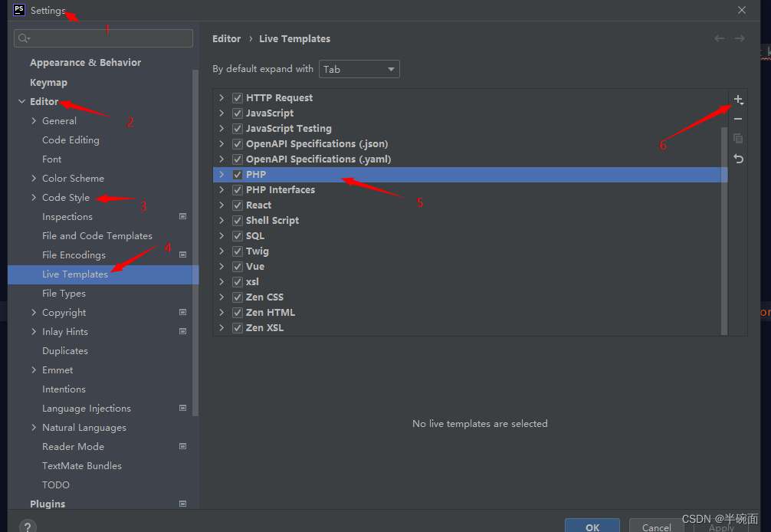Click the settings sidebar scrollbar
Viewport: 771px width, 532px height.
(x=195, y=243)
